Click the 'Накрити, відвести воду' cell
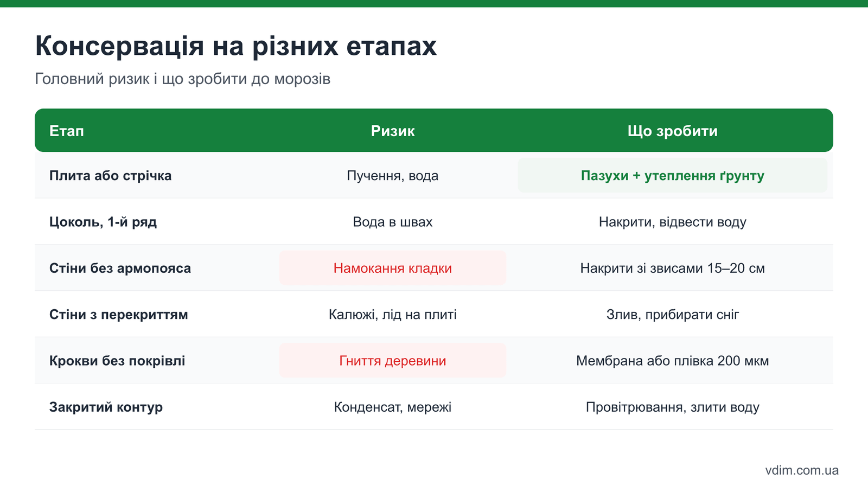 pyautogui.click(x=673, y=222)
